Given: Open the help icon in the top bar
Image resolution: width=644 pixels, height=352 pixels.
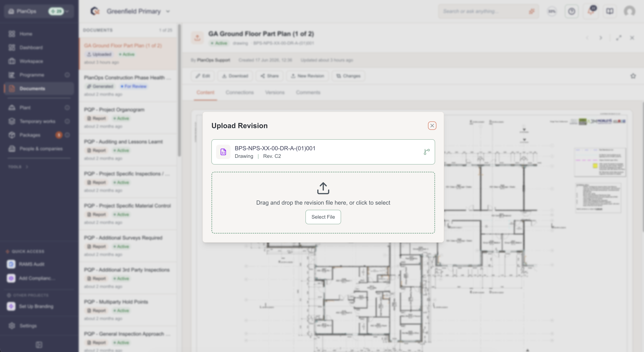Looking at the screenshot, I should [572, 11].
